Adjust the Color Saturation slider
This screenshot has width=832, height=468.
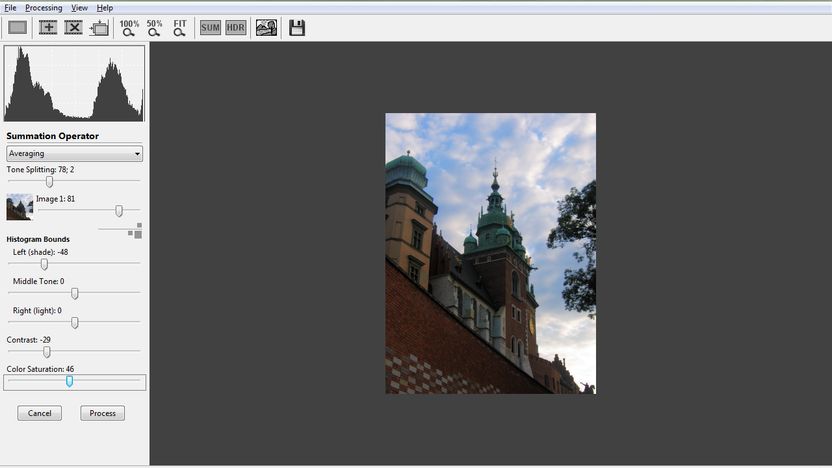[70, 381]
